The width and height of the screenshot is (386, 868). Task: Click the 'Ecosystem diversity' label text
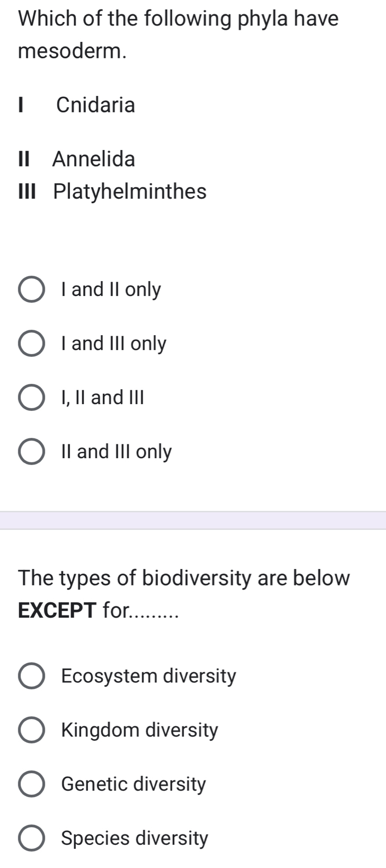pos(148,676)
